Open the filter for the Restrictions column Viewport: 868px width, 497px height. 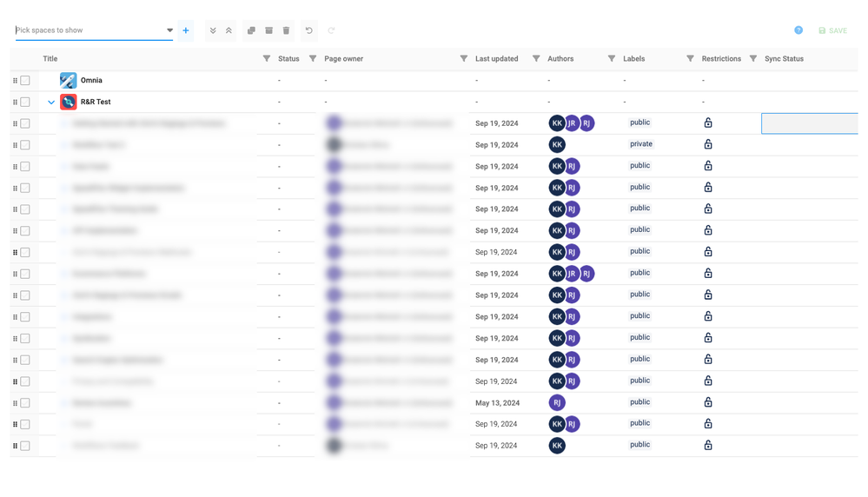[753, 59]
